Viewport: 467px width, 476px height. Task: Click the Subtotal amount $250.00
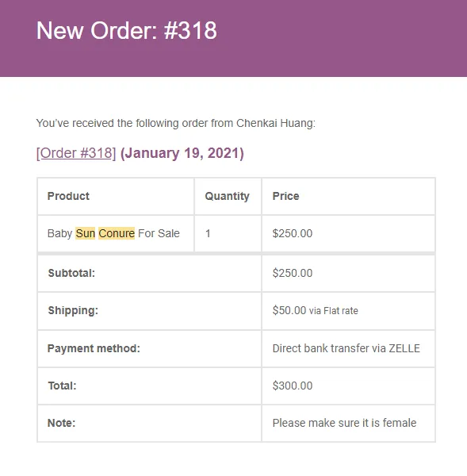pyautogui.click(x=293, y=273)
